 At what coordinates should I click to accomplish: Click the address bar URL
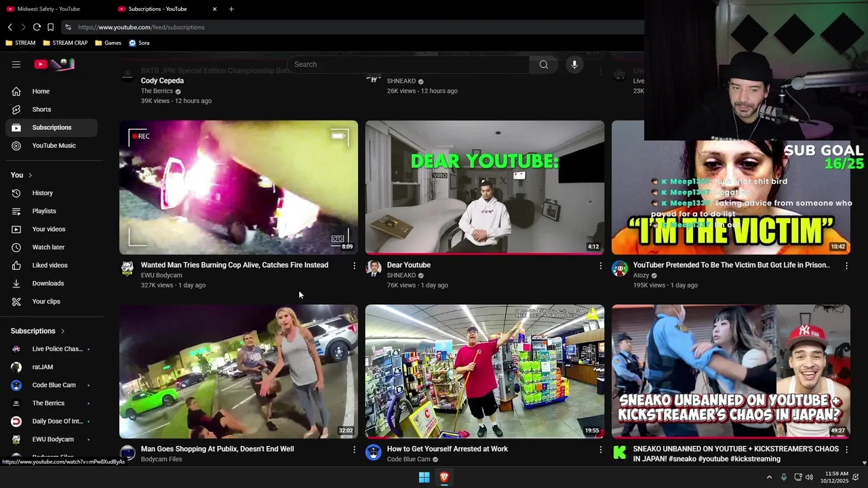[x=141, y=27]
